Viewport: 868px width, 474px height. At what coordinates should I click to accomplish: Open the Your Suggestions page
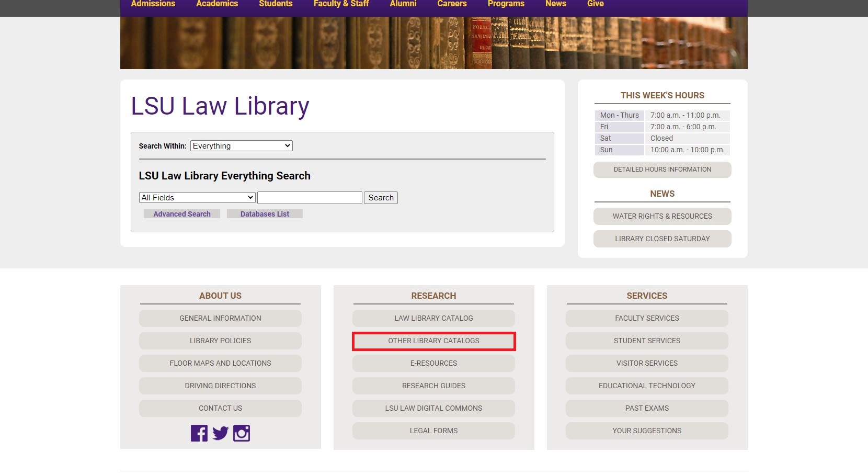(647, 431)
